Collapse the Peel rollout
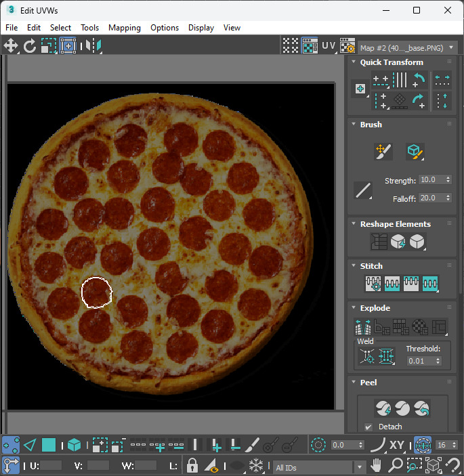 click(x=354, y=382)
